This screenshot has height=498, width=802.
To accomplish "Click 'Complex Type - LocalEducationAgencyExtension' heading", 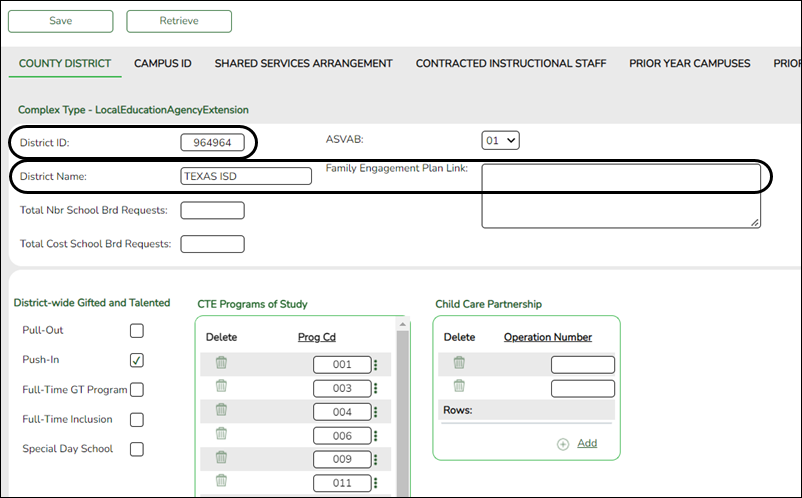I will click(x=133, y=110).
